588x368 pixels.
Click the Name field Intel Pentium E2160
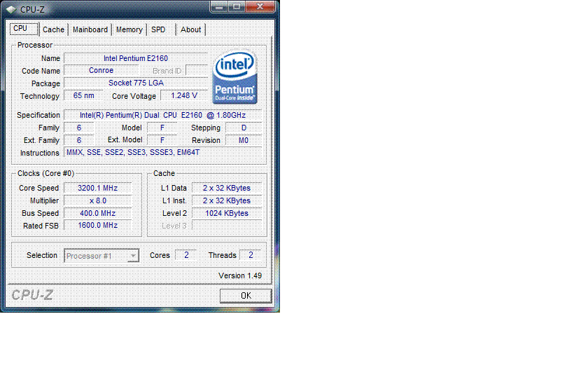136,58
